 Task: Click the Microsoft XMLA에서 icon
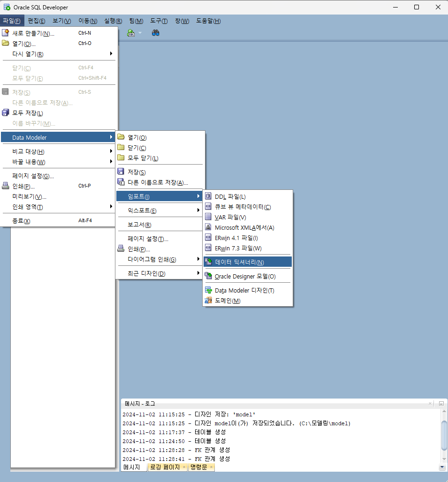click(x=208, y=227)
